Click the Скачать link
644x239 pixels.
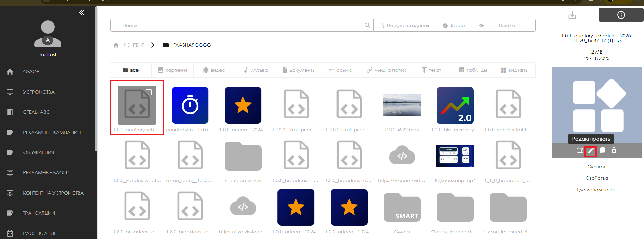[596, 167]
